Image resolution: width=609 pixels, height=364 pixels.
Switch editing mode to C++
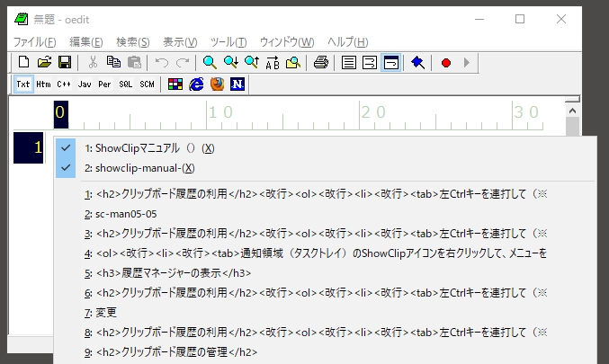[64, 84]
